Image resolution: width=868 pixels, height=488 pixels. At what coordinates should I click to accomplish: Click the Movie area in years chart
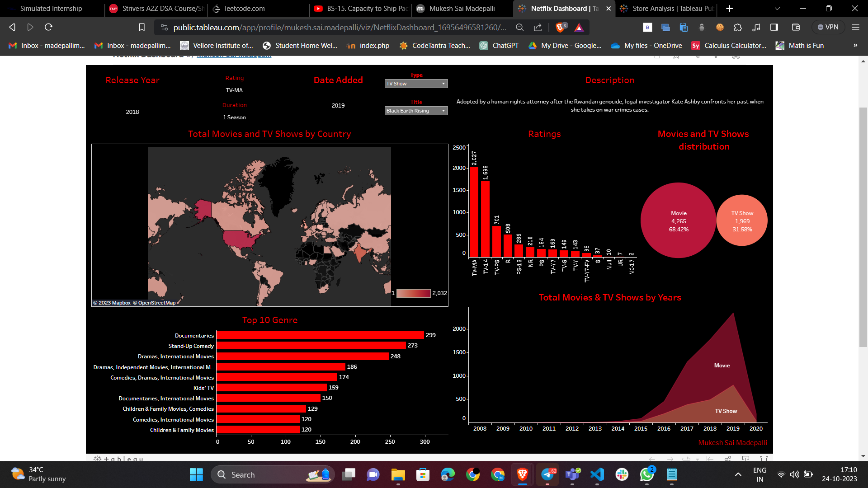722,365
